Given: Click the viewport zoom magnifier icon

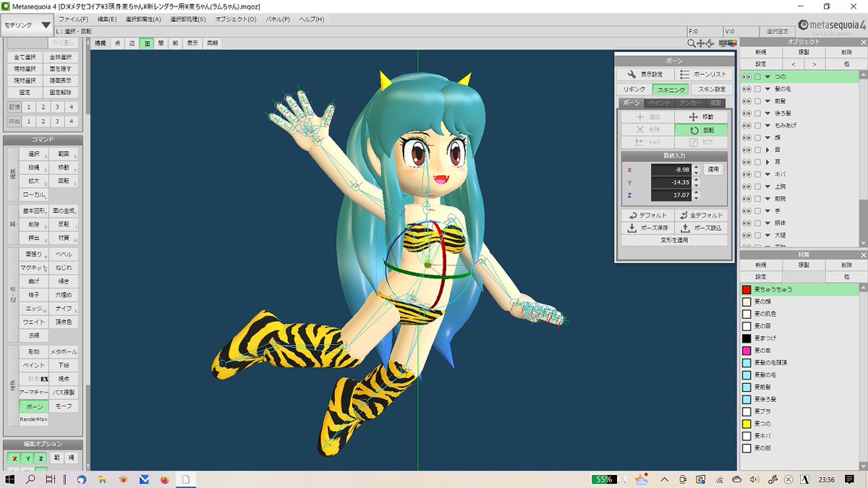Looking at the screenshot, I should [x=692, y=43].
